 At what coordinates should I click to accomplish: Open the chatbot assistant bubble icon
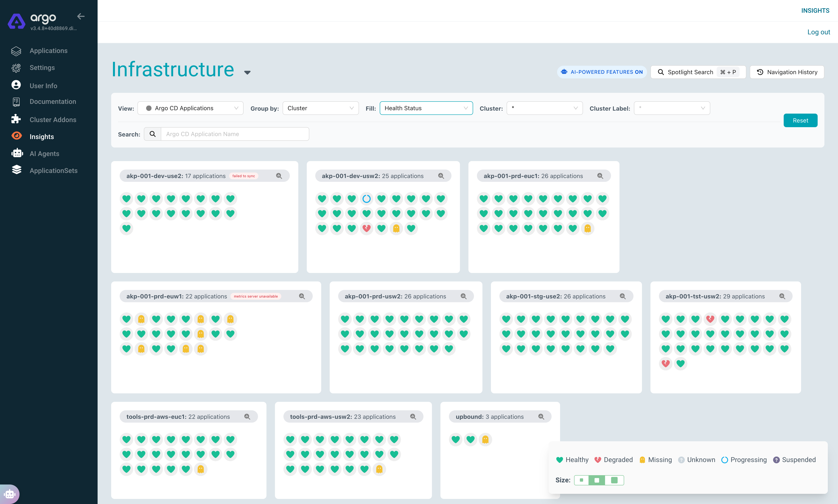(10, 494)
